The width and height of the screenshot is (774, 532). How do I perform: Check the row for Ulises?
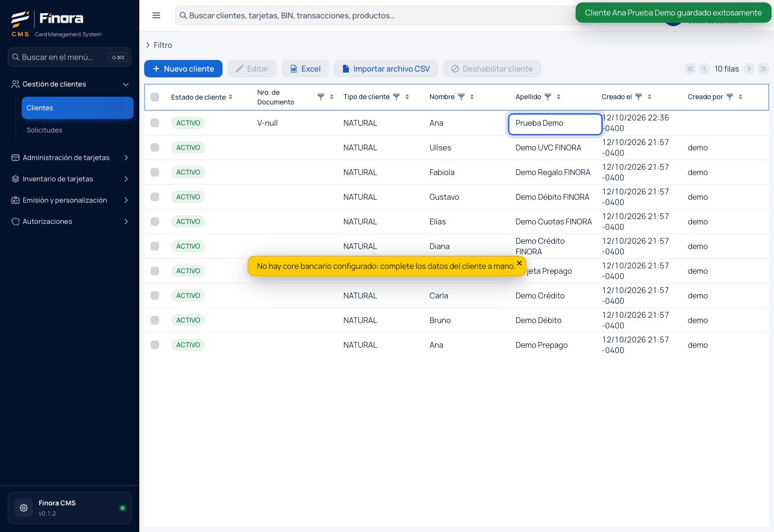pyautogui.click(x=155, y=148)
